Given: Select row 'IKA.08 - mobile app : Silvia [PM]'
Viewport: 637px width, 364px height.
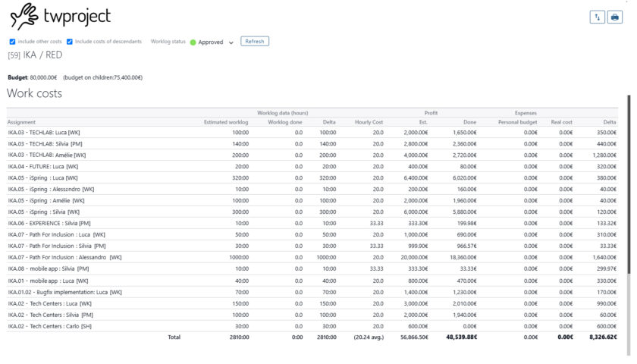Looking at the screenshot, I should pos(312,269).
